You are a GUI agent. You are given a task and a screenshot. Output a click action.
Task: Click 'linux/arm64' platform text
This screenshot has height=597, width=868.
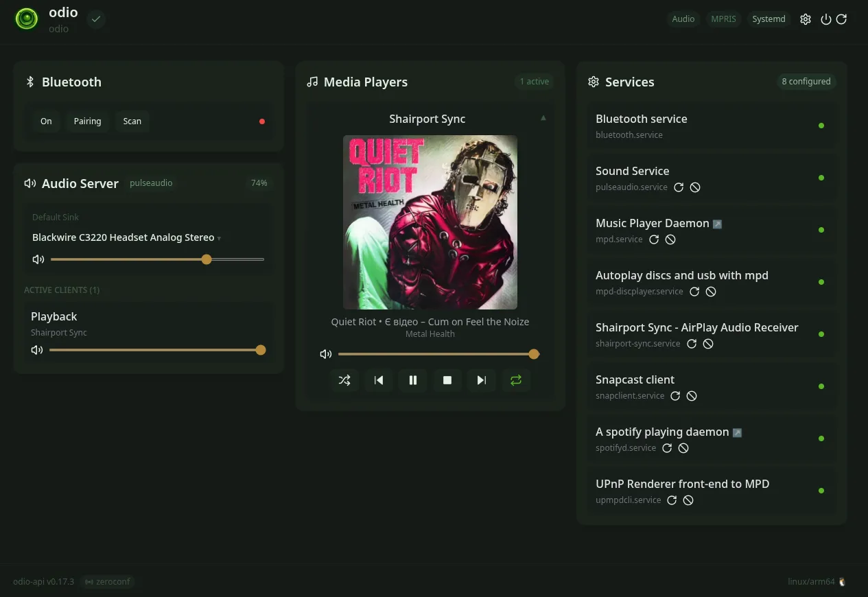pos(811,582)
